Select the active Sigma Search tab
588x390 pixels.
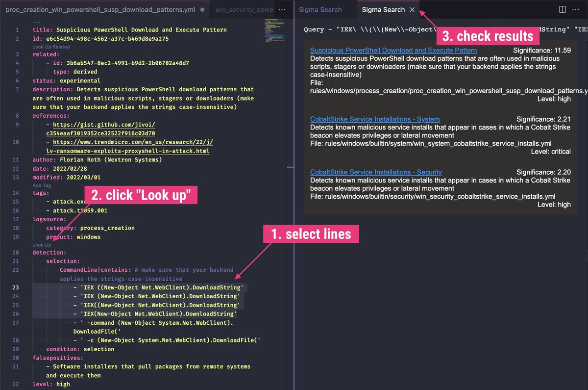[x=383, y=10]
